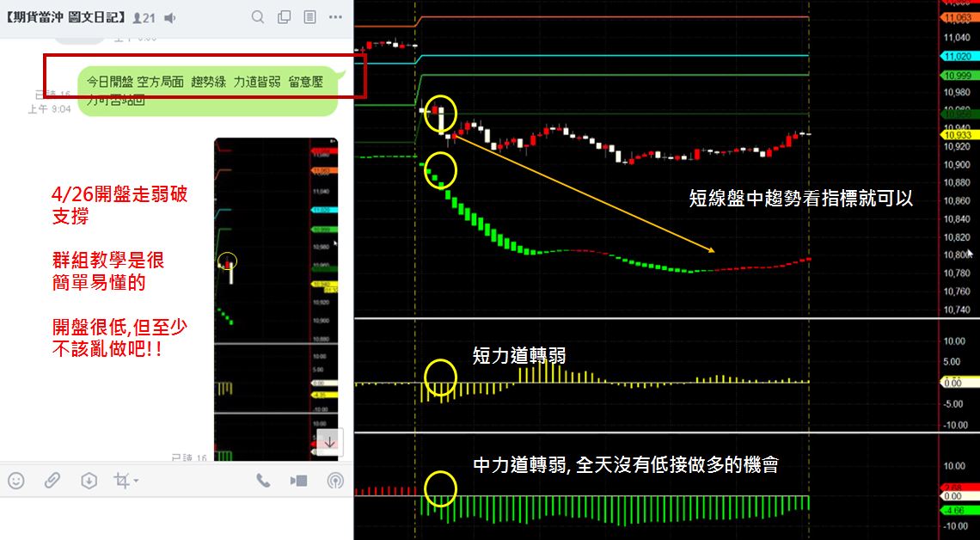Start screen capture with the crop icon
The image size is (980, 540).
click(x=121, y=481)
